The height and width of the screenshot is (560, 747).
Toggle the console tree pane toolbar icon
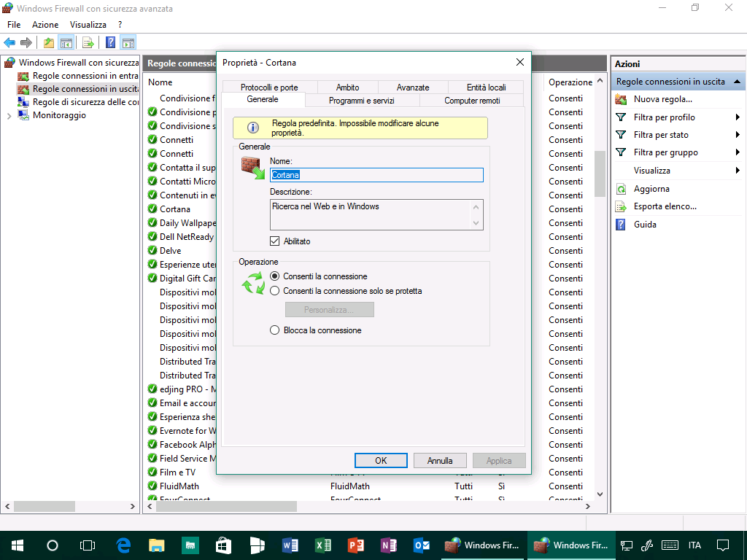point(66,43)
